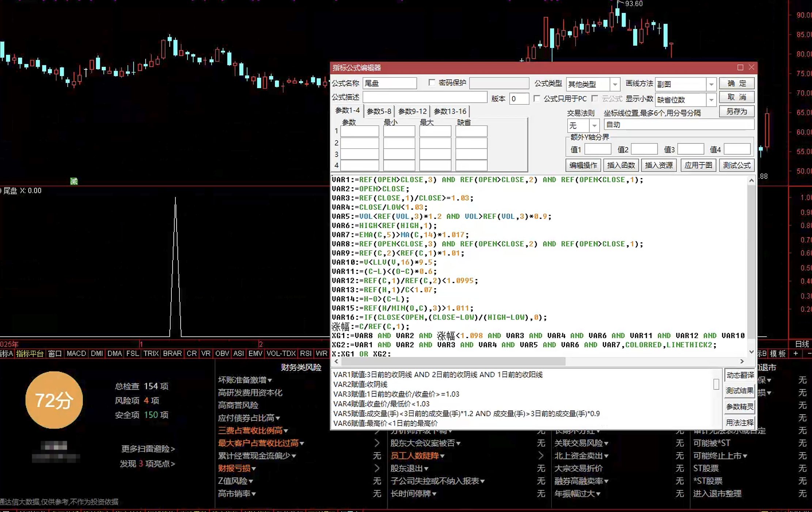Click the 公式描述 description input field

pyautogui.click(x=425, y=97)
